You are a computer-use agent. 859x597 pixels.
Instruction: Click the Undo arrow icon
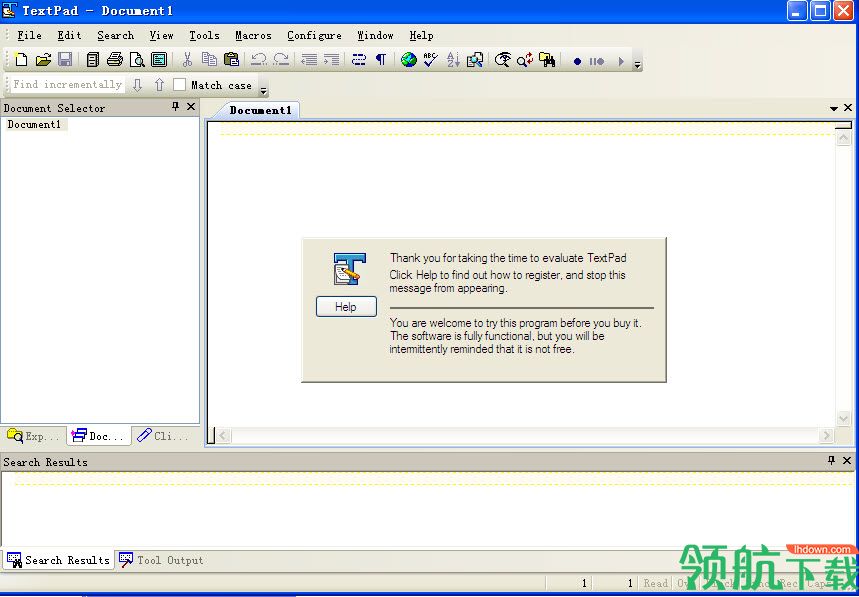click(x=259, y=60)
